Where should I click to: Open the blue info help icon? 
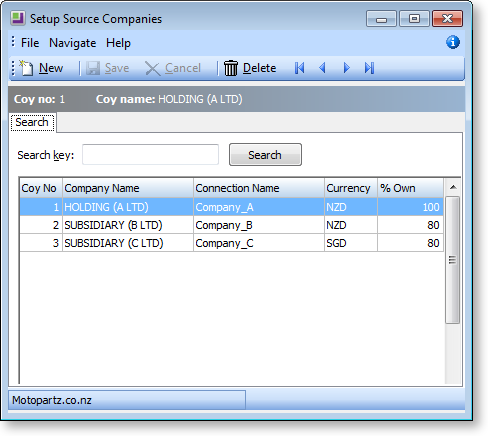click(453, 42)
